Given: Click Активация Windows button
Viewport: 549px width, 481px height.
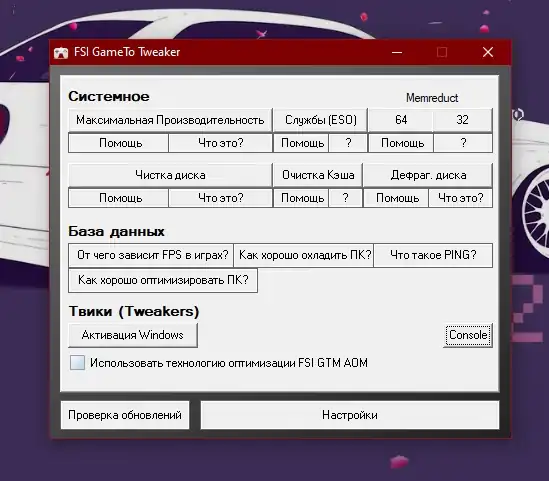Looking at the screenshot, I should click(x=133, y=335).
